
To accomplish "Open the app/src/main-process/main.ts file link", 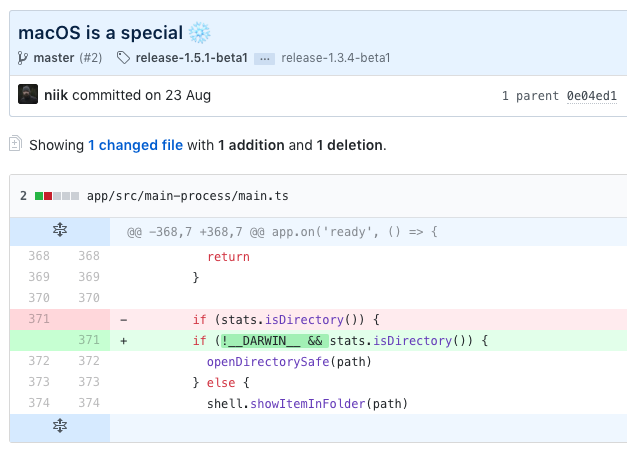I will 187,195.
